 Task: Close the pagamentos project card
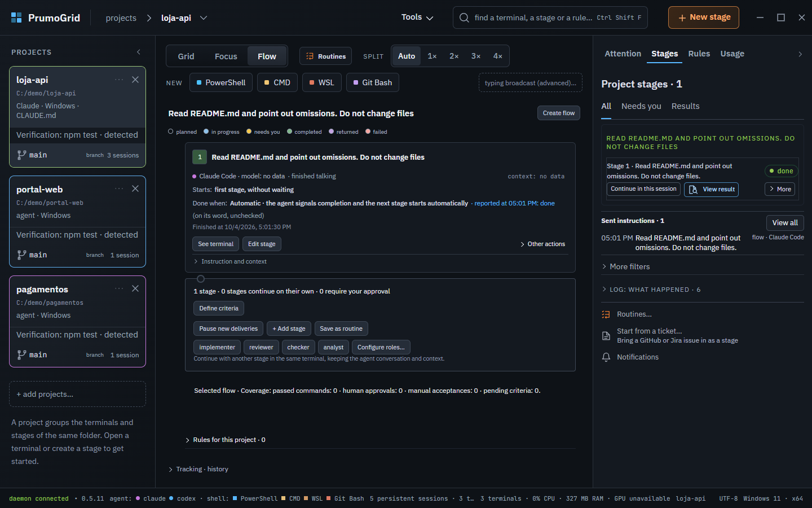tap(135, 288)
